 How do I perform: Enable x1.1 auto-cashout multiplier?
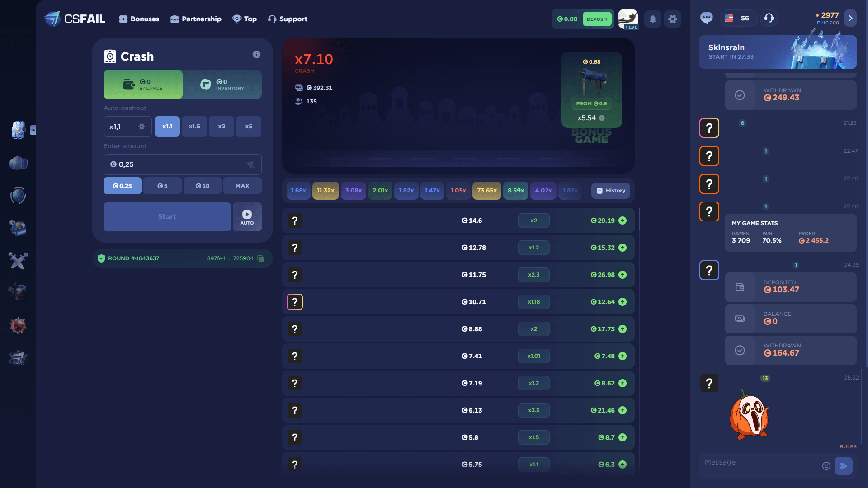tap(167, 127)
